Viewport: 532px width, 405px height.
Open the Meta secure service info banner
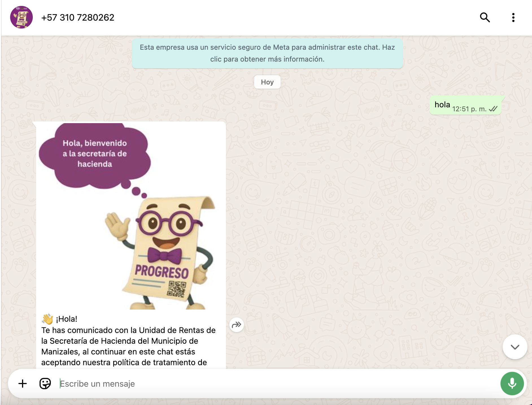267,53
